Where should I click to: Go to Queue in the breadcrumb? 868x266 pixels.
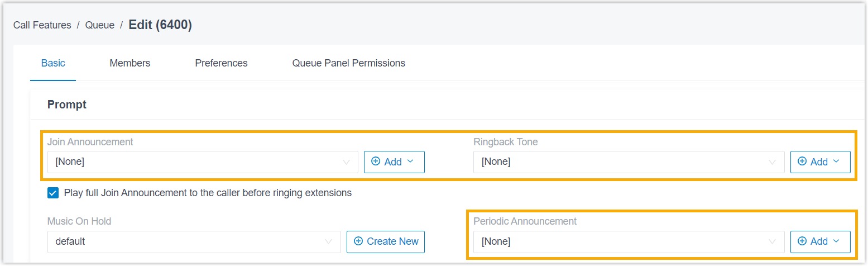pos(100,25)
